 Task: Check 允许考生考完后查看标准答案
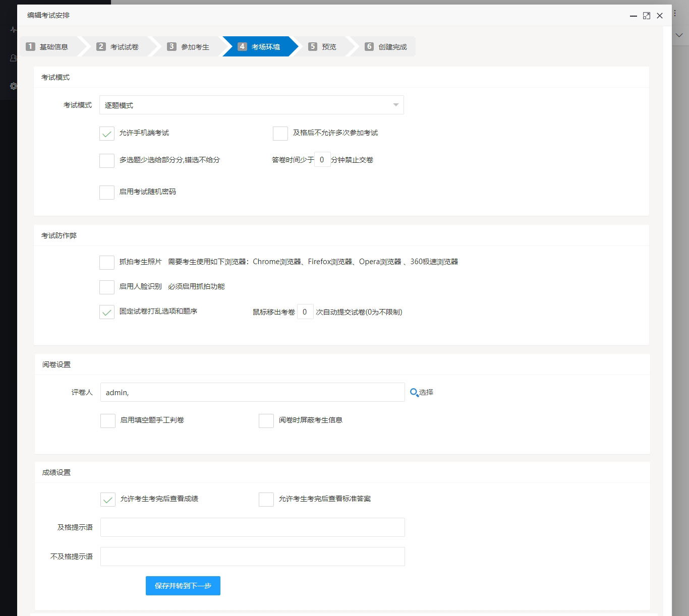click(x=266, y=500)
